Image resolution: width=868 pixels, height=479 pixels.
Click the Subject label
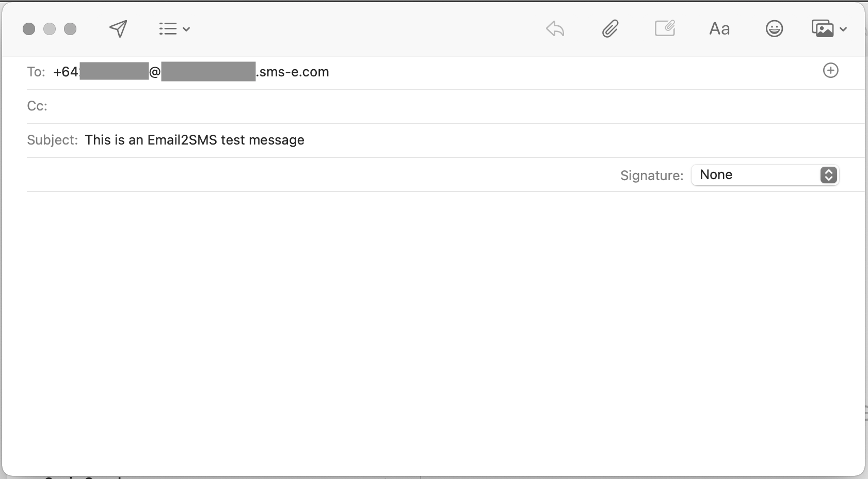click(52, 140)
